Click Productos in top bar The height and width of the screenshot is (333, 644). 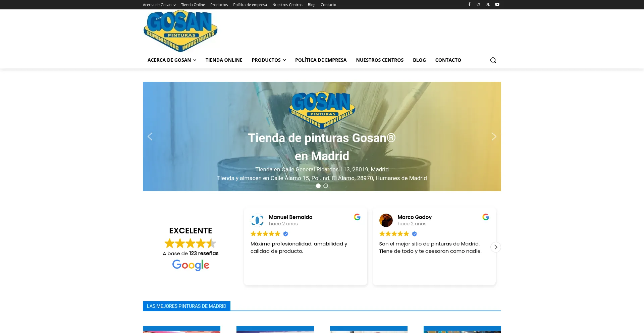point(219,5)
